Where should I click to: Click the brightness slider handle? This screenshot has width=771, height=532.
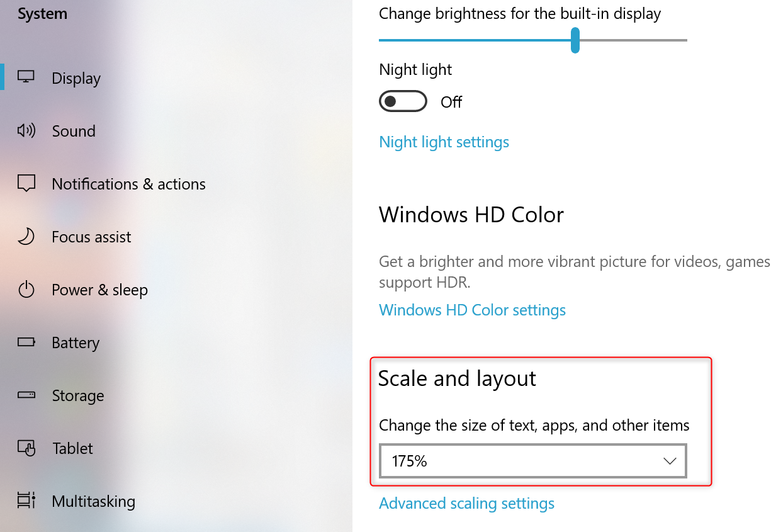(575, 40)
